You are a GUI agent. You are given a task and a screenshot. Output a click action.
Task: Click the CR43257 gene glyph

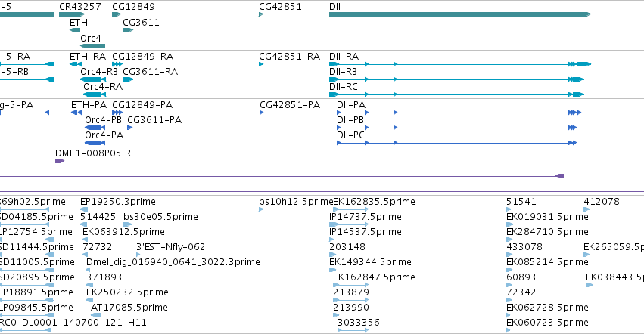72,14
